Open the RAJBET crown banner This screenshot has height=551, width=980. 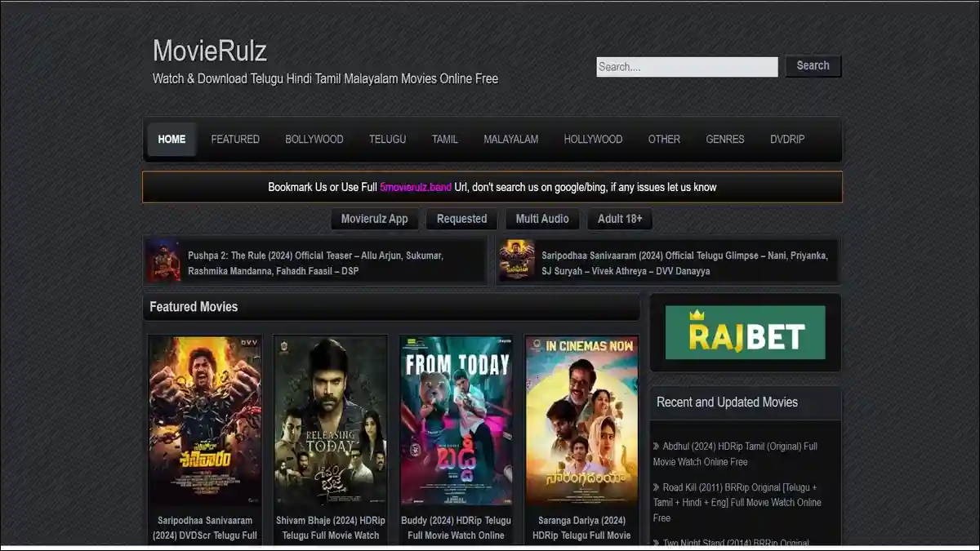[744, 332]
